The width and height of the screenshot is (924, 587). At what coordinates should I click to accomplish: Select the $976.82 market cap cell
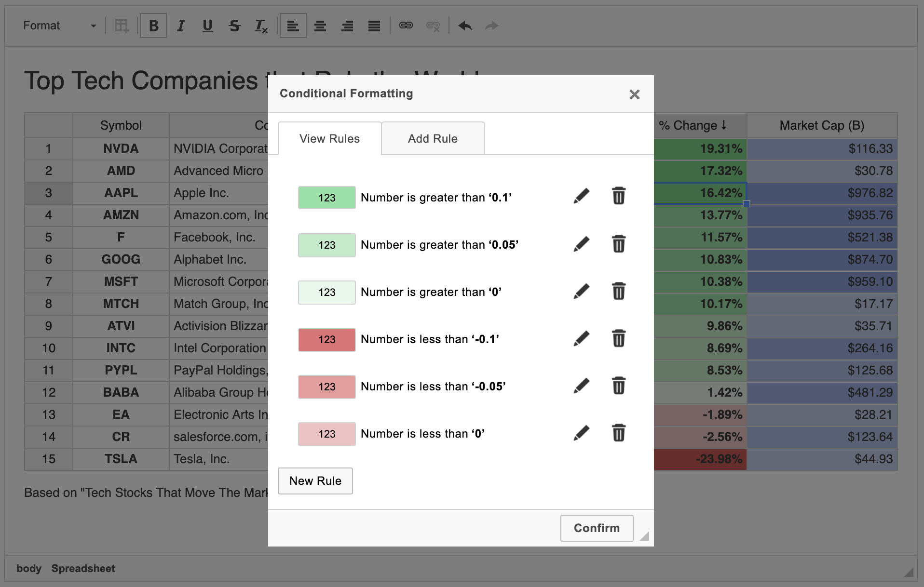point(822,193)
